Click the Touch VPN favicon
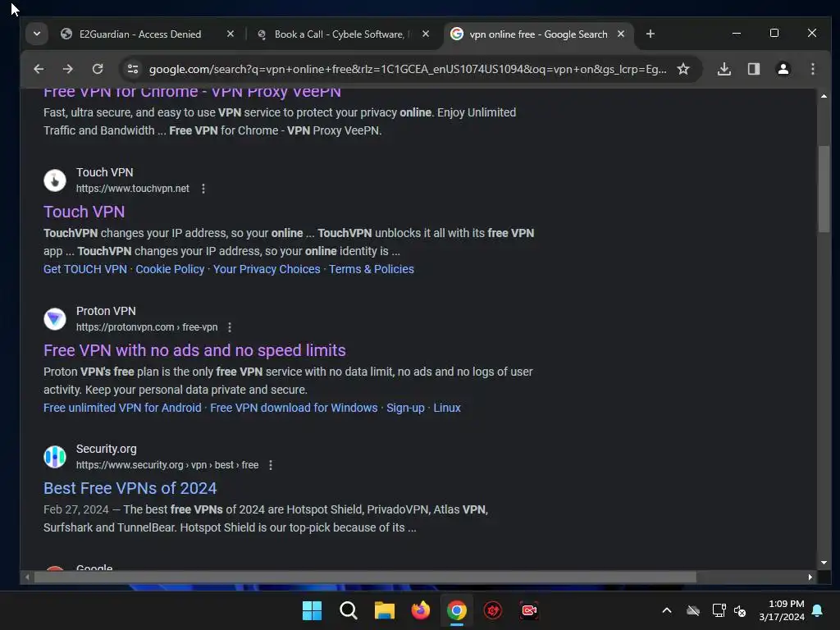The width and height of the screenshot is (840, 630). click(x=55, y=180)
